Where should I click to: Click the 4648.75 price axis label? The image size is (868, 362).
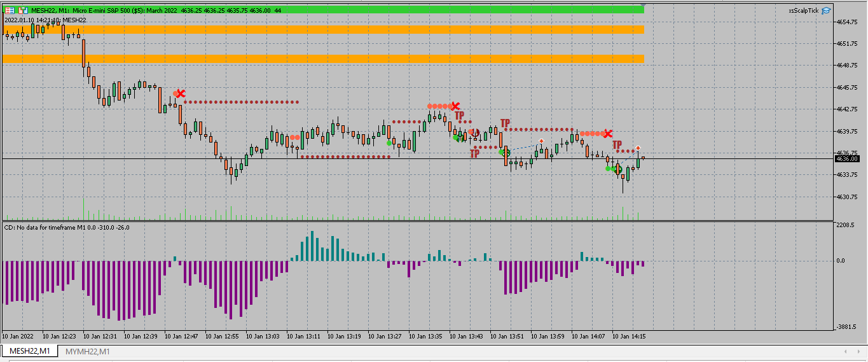coord(846,66)
